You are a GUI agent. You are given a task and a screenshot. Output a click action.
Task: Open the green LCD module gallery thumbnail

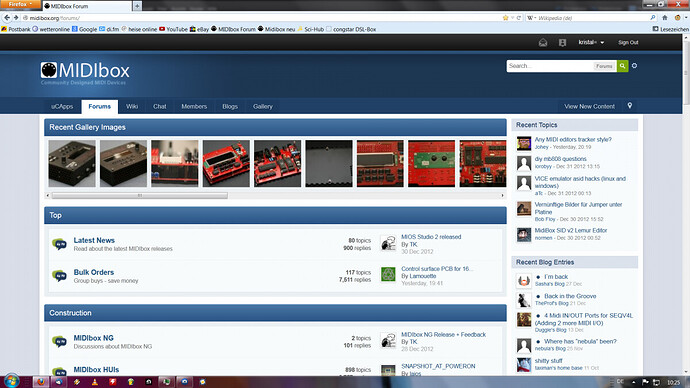point(431,164)
